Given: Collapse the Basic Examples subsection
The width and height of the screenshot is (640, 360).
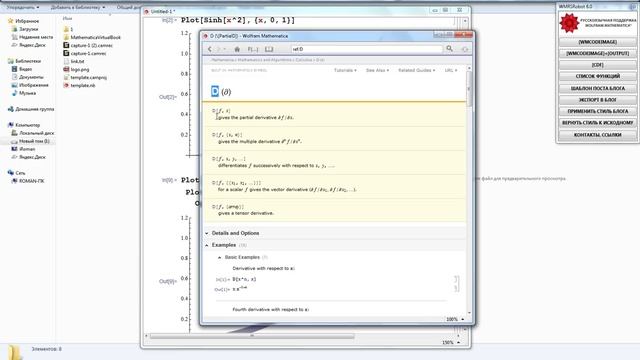Looking at the screenshot, I should (x=242, y=257).
